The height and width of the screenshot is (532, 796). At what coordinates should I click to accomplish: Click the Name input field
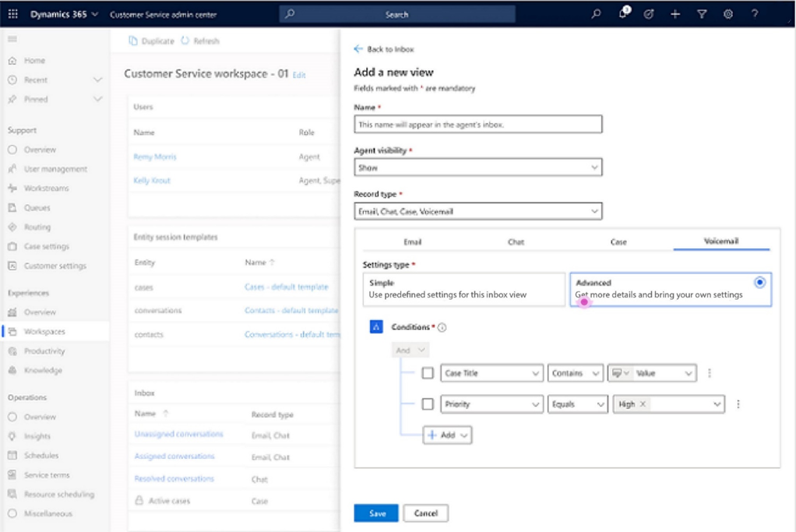click(477, 124)
